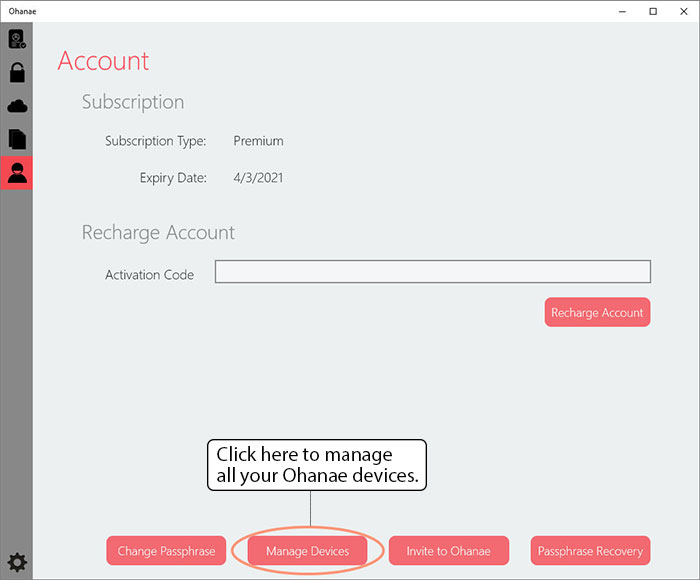Viewport: 700px width, 580px height.
Task: Click the Activation Code label
Action: 150,275
